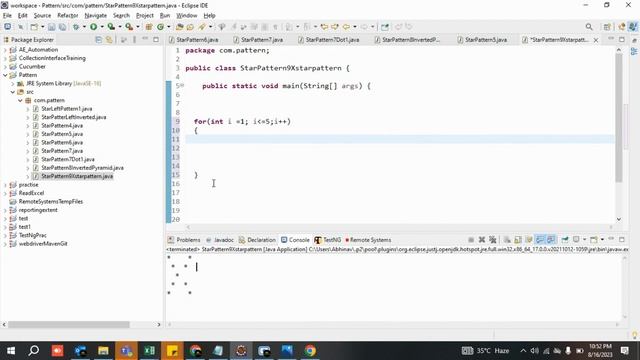Open the New wizard dropdown arrow
Image resolution: width=640 pixels, height=360 pixels.
point(42,27)
